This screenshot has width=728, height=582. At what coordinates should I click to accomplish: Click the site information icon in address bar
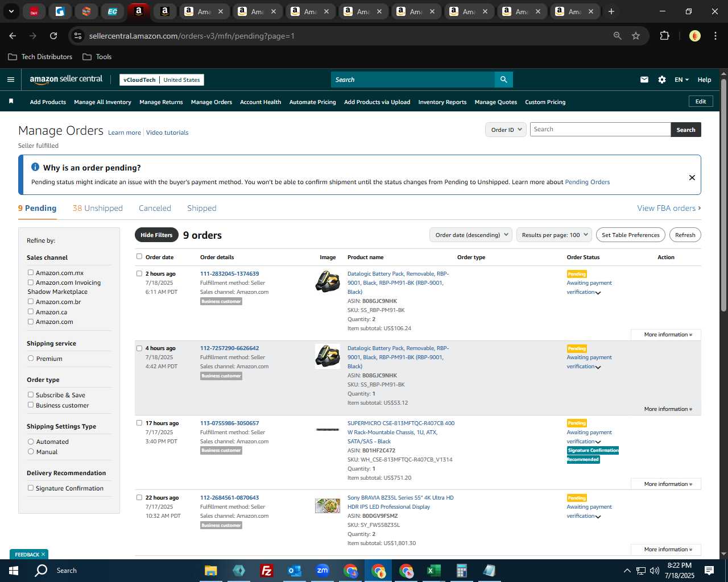(x=78, y=36)
